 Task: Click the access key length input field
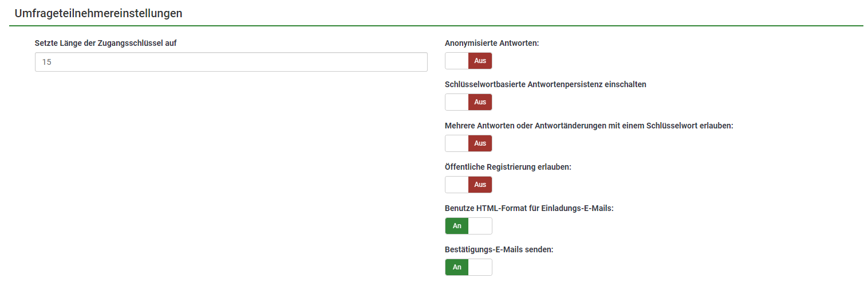point(231,62)
